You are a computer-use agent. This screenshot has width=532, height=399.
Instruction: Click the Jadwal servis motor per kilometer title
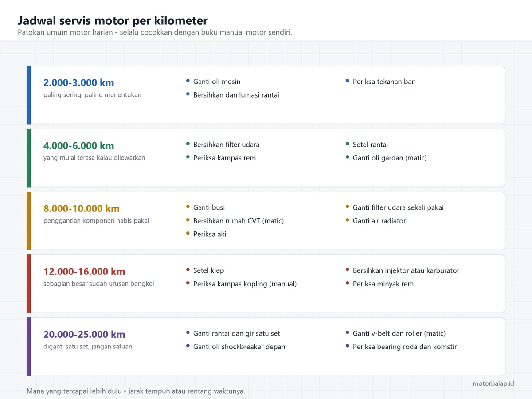113,20
